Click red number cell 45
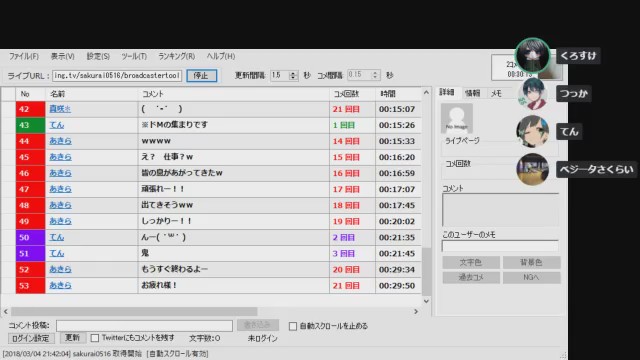Image resolution: width=640 pixels, height=360 pixels. point(30,157)
